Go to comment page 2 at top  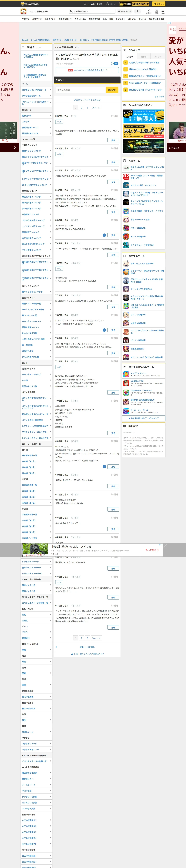81,108
